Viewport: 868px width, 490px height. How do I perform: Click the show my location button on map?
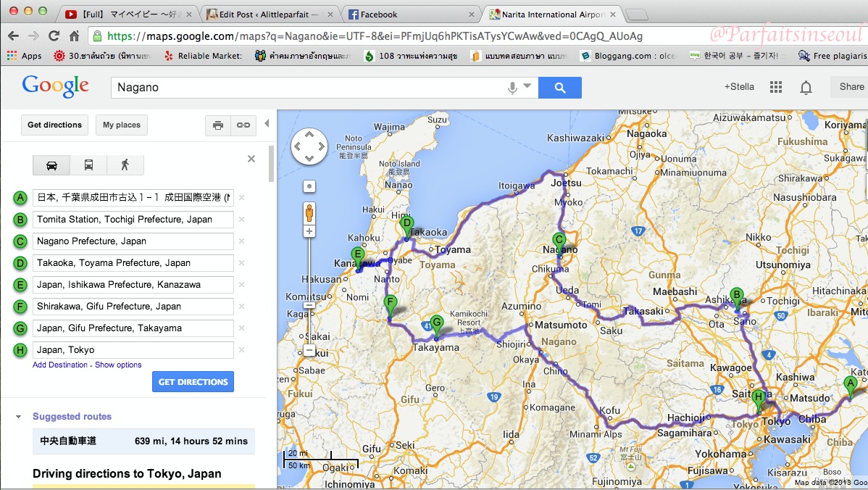309,186
